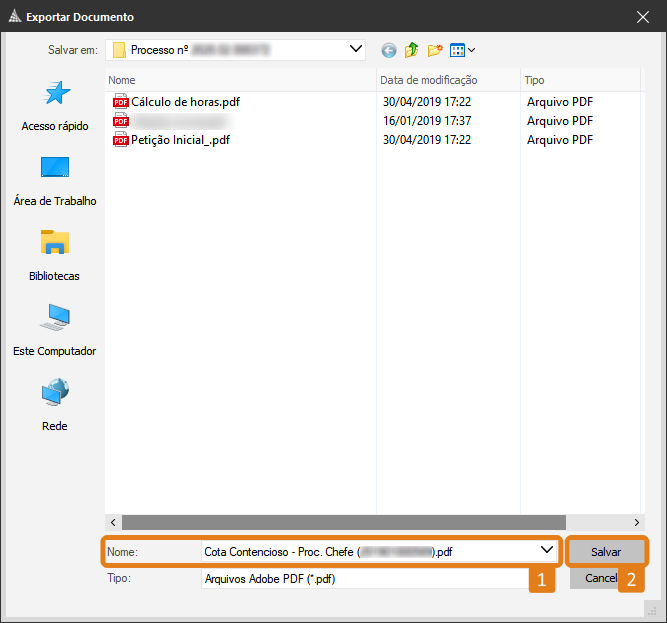Open the Rede network location

[55, 405]
